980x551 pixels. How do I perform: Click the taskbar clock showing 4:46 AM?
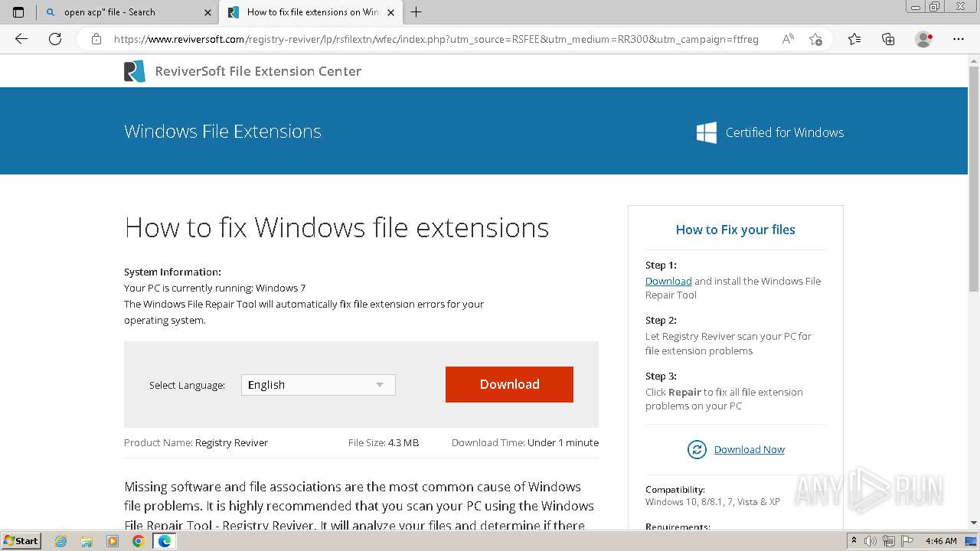(x=941, y=541)
